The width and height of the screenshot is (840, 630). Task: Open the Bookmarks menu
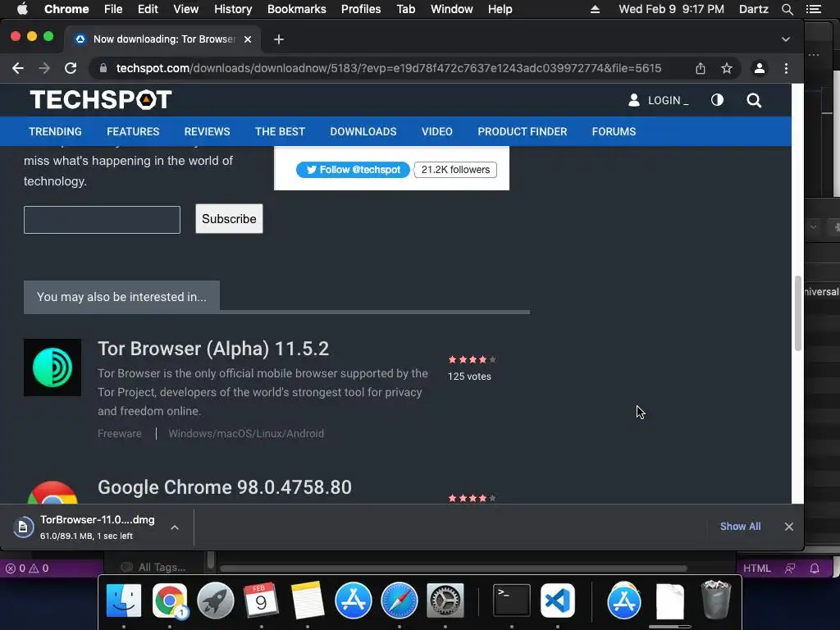point(297,9)
